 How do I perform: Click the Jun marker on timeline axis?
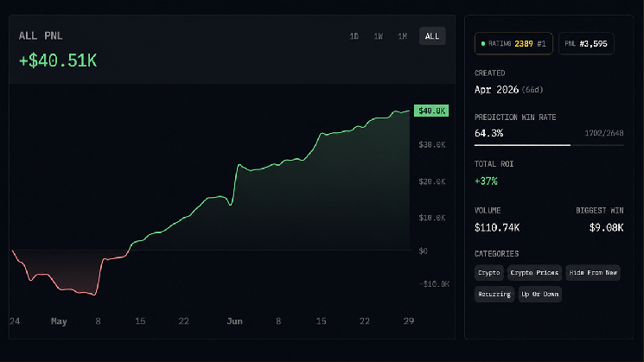click(x=234, y=321)
